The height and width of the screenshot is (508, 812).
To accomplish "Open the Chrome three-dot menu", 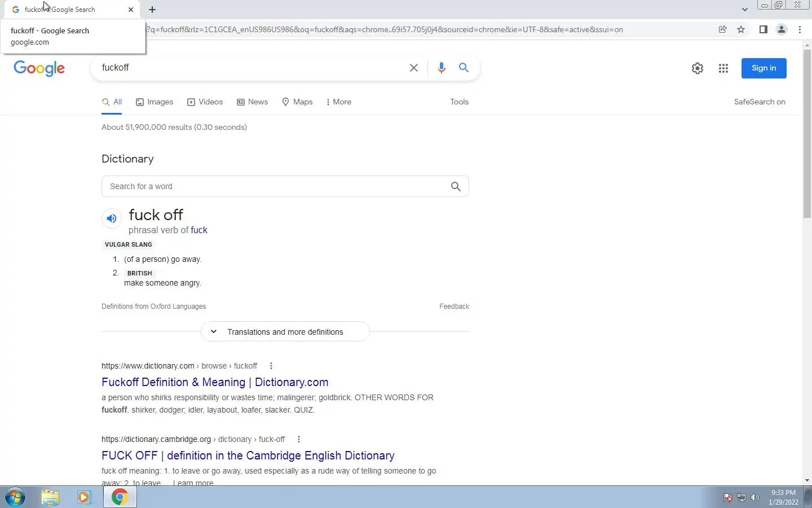I will pos(800,29).
